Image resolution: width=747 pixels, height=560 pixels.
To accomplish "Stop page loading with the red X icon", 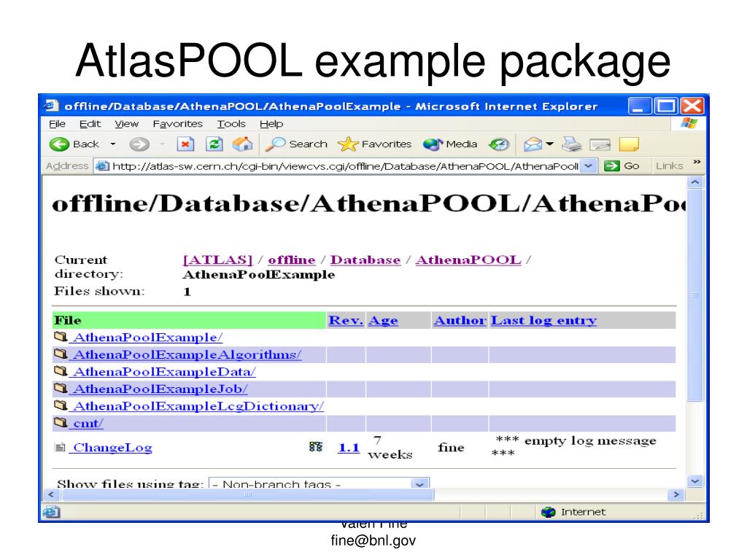I will (185, 144).
